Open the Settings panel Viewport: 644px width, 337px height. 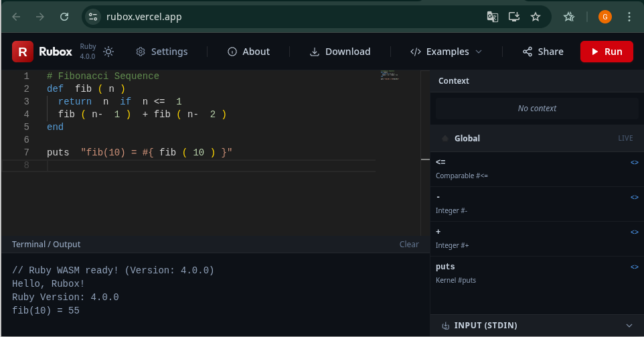161,52
